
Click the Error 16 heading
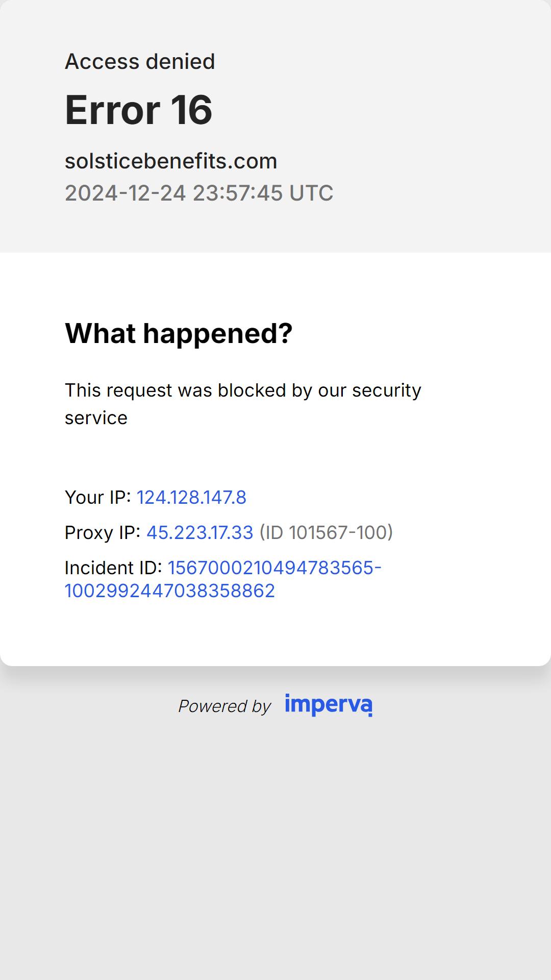tap(138, 110)
